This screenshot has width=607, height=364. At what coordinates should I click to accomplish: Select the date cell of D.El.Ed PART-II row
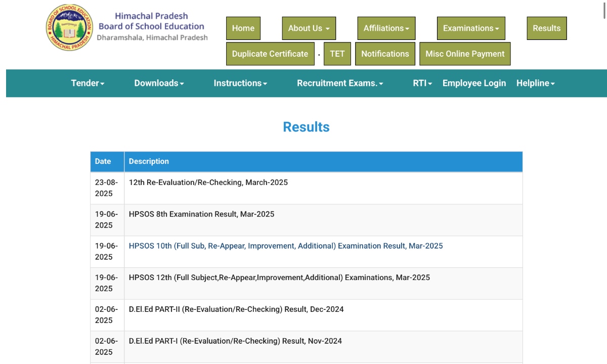(x=107, y=315)
